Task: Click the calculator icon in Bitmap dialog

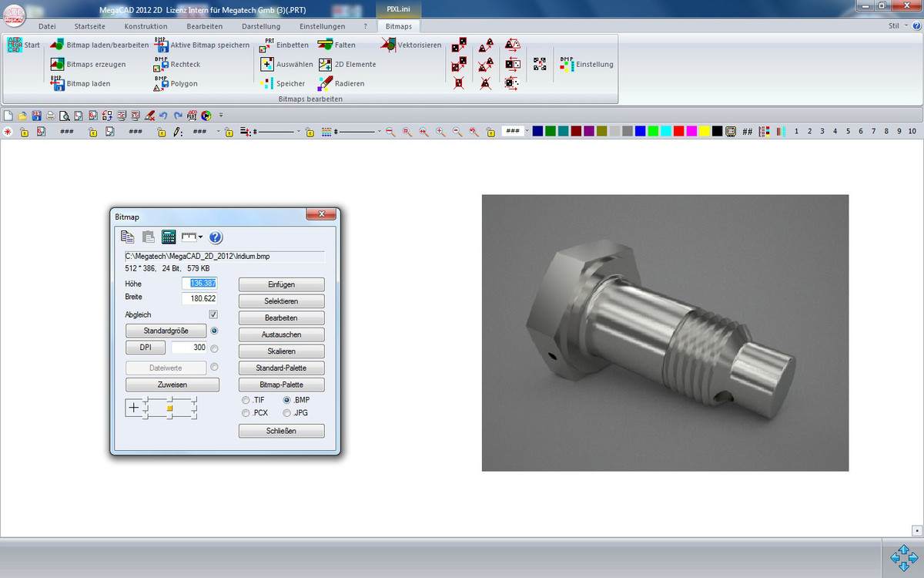Action: click(x=169, y=237)
